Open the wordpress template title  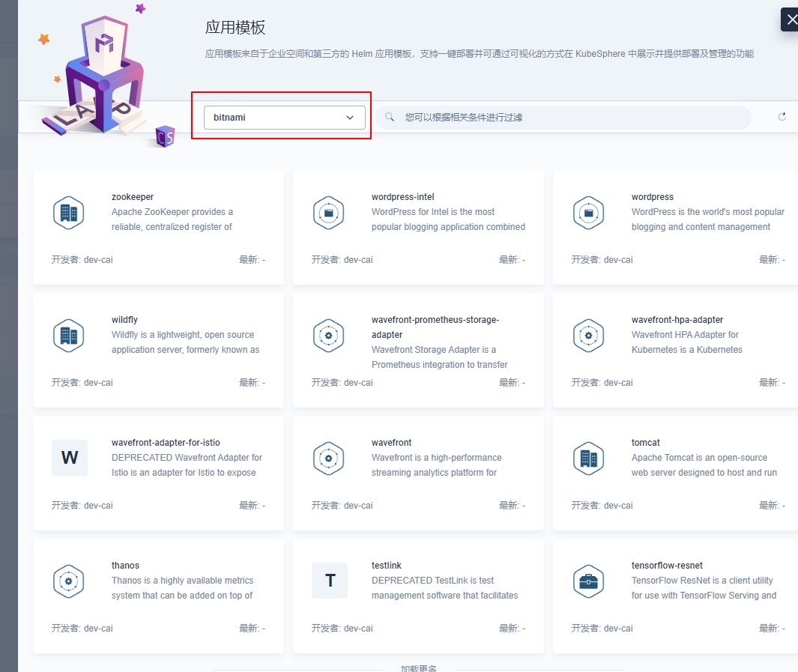click(653, 197)
